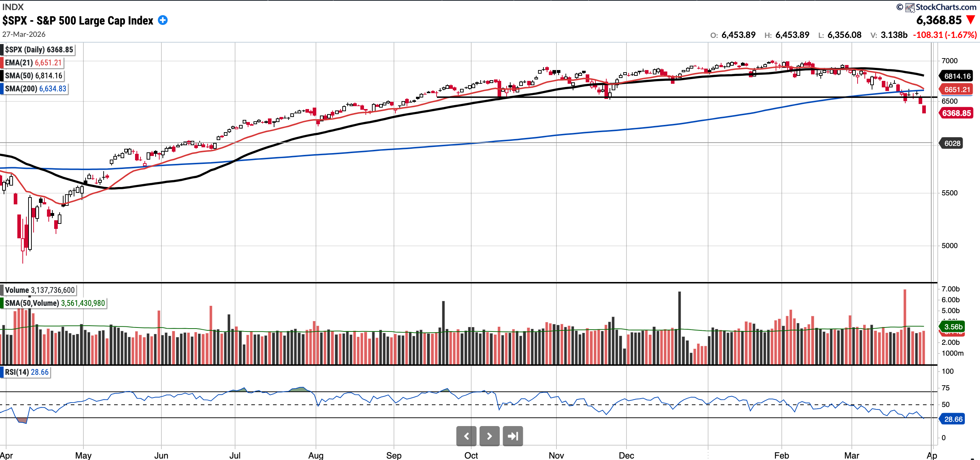Click the red down triangle price indicator
Image resolution: width=980 pixels, height=460 pixels.
pos(971,20)
